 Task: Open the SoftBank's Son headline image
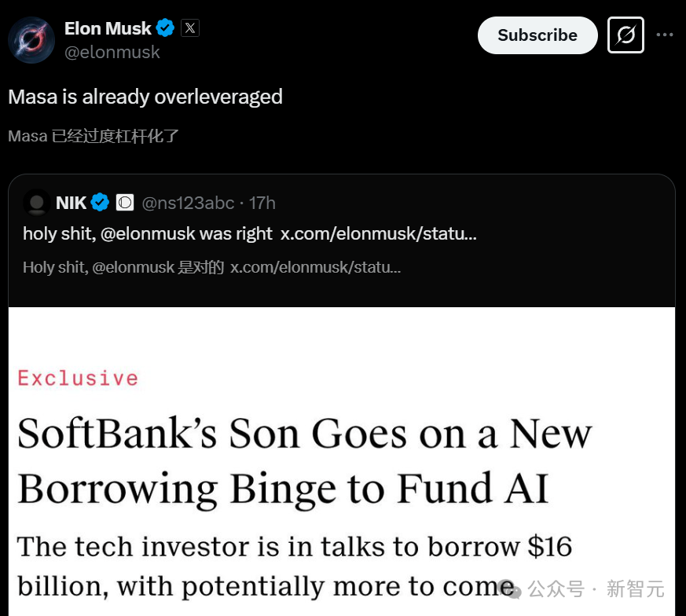click(342, 461)
